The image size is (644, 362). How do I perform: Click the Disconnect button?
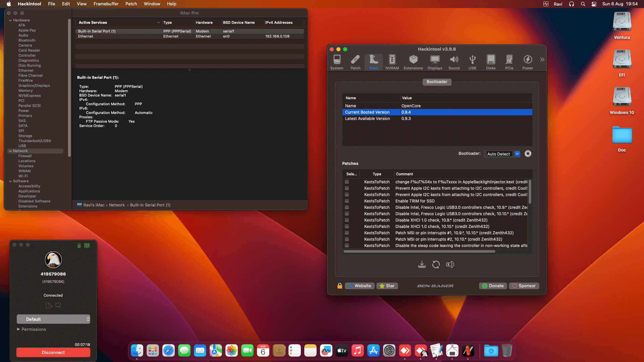coord(53,352)
